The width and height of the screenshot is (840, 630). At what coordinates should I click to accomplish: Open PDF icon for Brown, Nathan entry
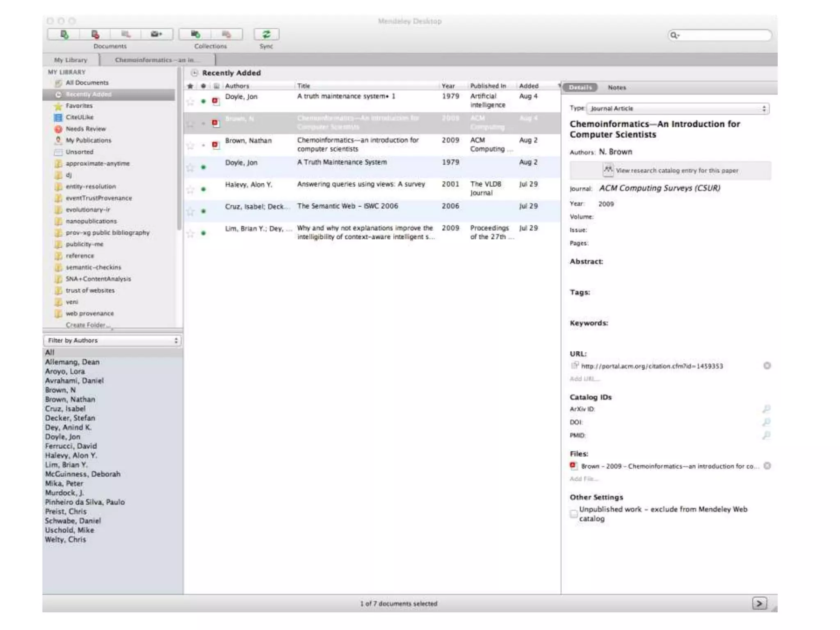[x=215, y=145]
